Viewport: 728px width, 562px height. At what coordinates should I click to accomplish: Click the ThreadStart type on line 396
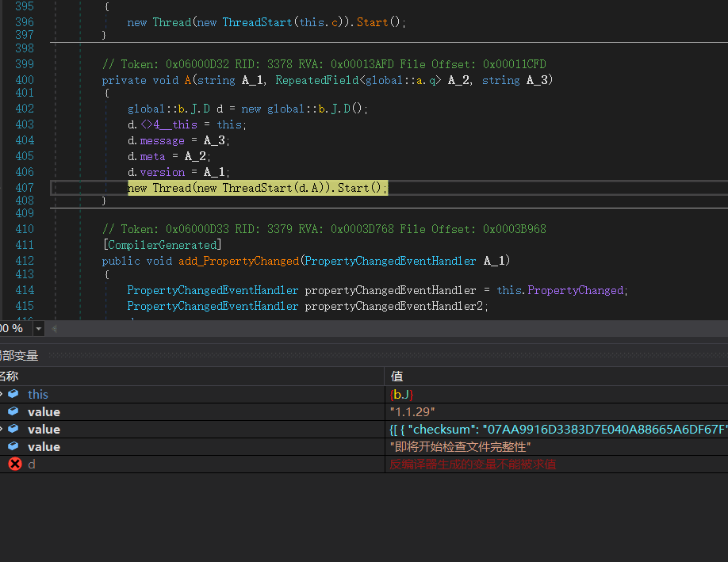(x=257, y=22)
